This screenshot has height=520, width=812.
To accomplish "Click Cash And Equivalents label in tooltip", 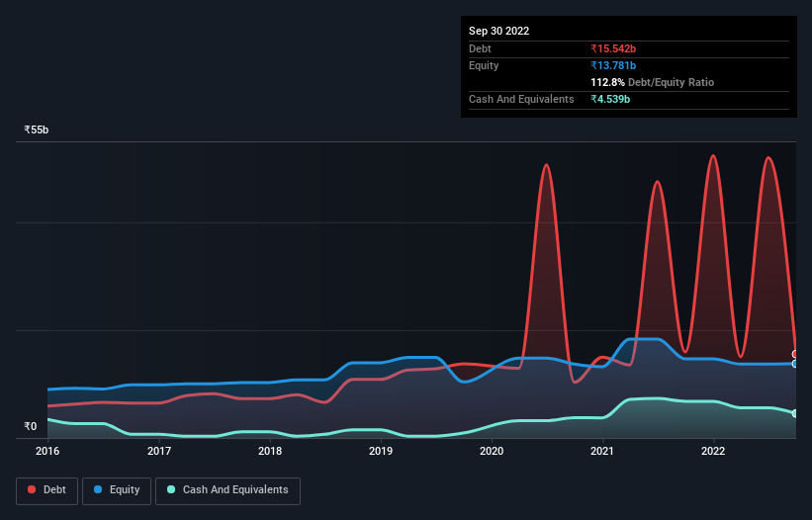I will point(521,99).
